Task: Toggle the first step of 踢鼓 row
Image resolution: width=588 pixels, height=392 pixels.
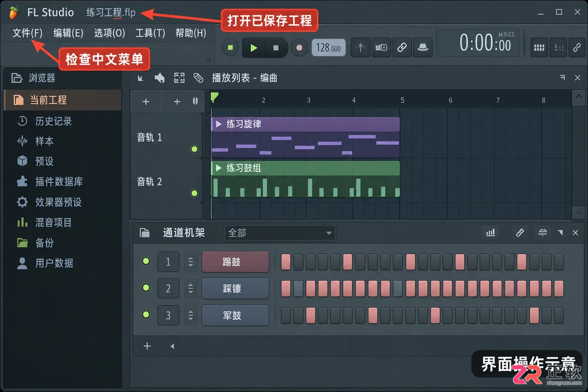Action: pos(286,262)
